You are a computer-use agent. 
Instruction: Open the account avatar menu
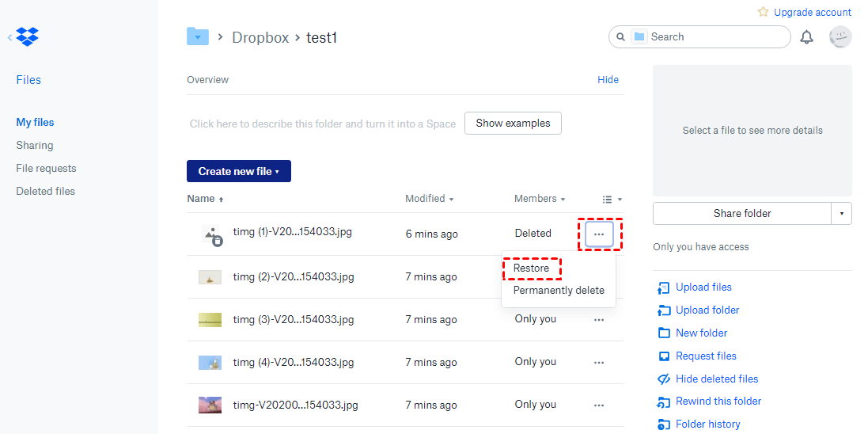(840, 37)
